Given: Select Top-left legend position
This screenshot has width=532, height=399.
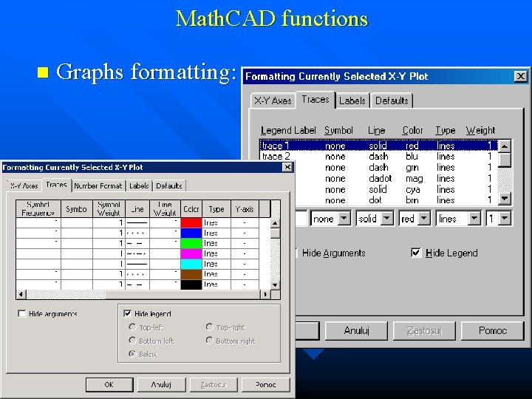Looking at the screenshot, I should 132,327.
